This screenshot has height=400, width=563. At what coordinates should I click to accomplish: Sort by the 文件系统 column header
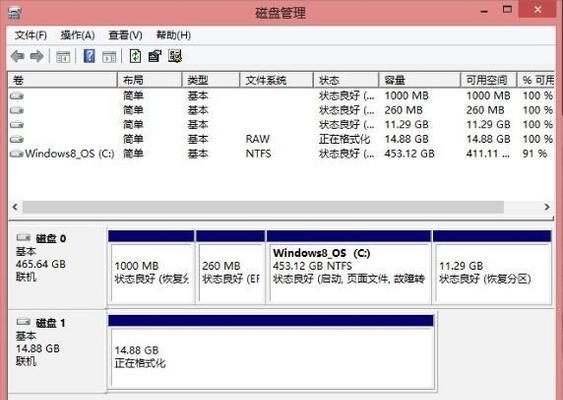point(276,80)
